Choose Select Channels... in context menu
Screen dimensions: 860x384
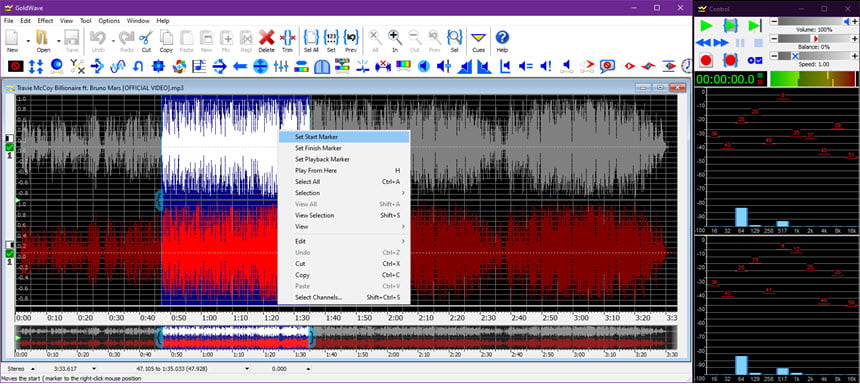coord(344,297)
